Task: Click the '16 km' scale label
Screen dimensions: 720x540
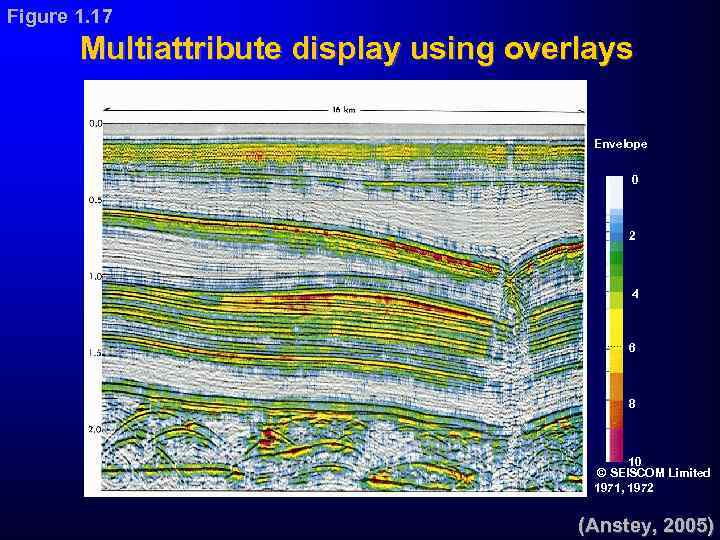Action: pyautogui.click(x=343, y=110)
